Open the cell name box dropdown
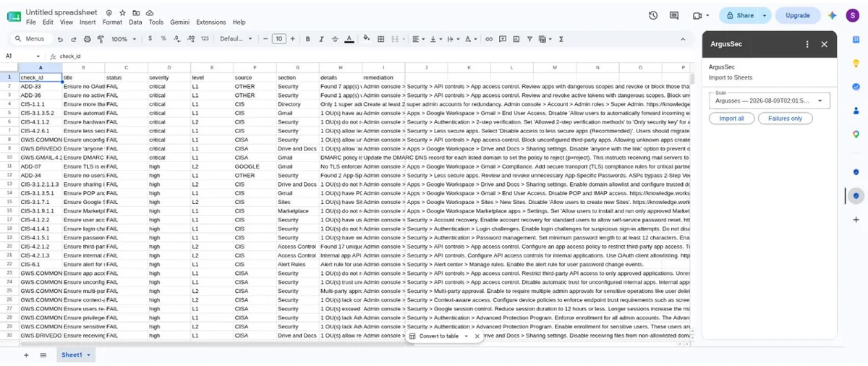This screenshot has width=868, height=366. tap(39, 56)
